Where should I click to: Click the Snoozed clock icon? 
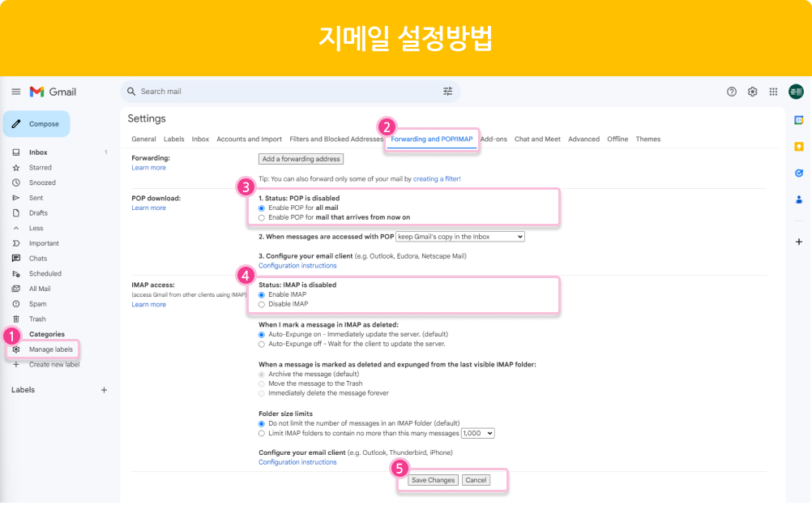[x=16, y=182]
